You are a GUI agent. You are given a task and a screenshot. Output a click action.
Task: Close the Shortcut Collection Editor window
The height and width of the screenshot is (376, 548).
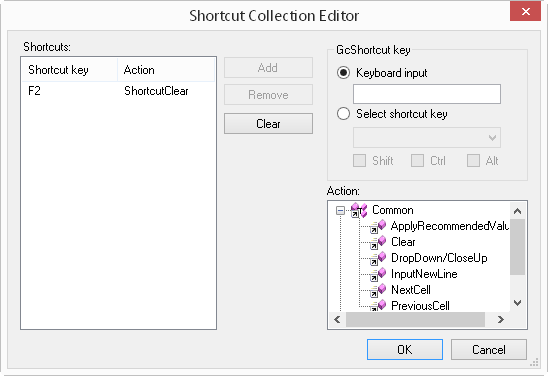click(x=525, y=12)
